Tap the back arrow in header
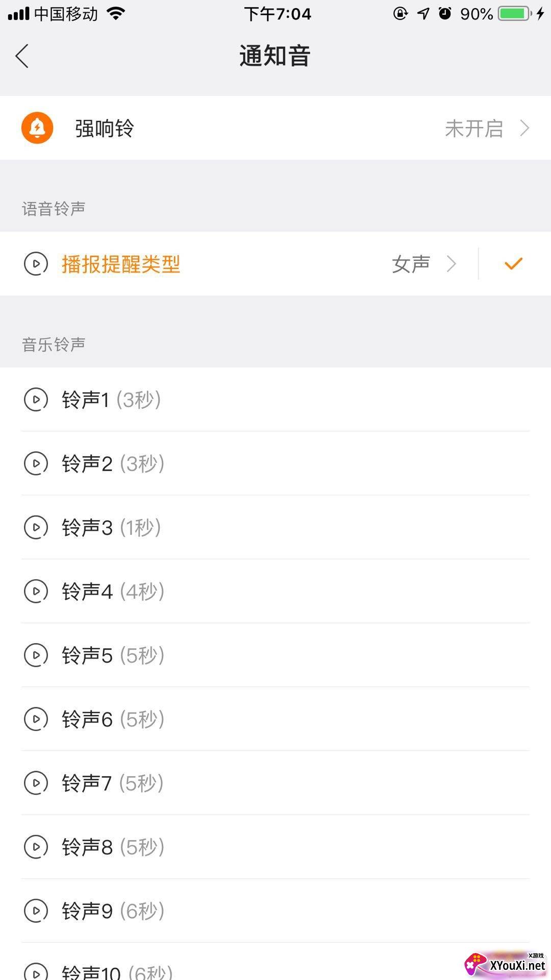Image resolution: width=551 pixels, height=980 pixels. coord(22,56)
